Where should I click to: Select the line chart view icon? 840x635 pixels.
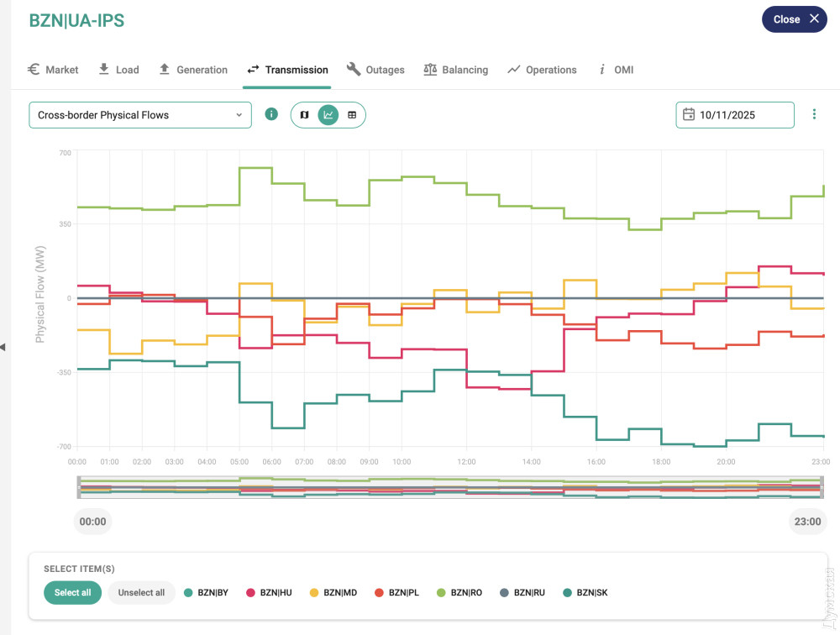[328, 115]
